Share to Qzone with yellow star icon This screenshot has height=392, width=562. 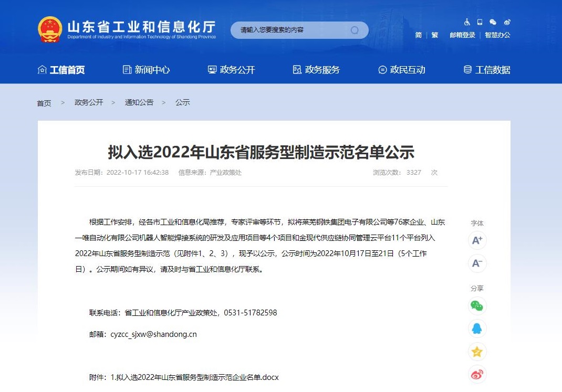tap(477, 352)
